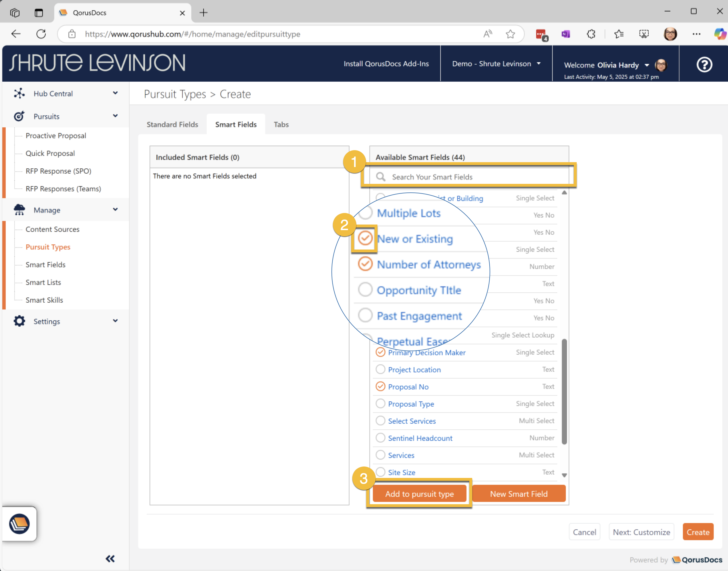
Task: Click the Manage cloud icon in sidebar
Action: pyautogui.click(x=19, y=210)
